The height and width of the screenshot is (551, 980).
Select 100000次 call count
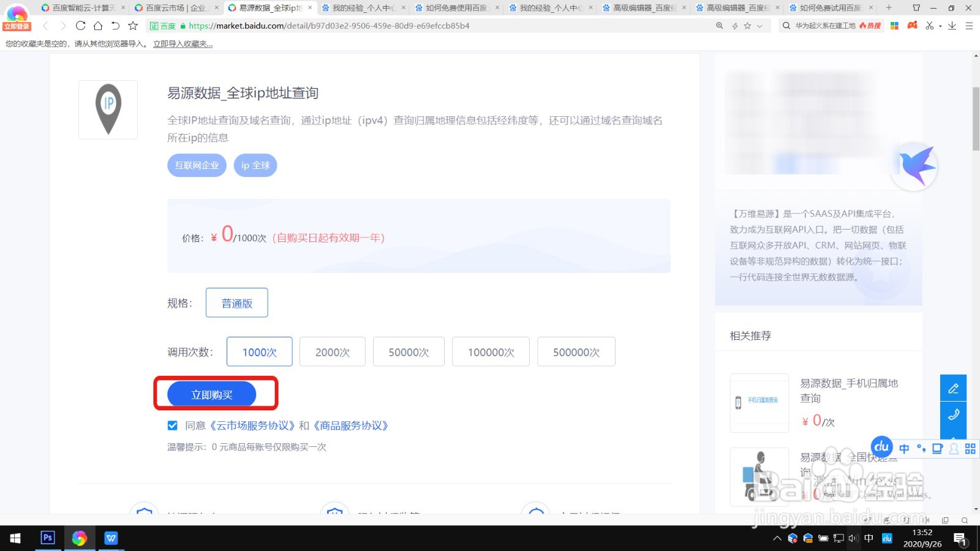491,352
